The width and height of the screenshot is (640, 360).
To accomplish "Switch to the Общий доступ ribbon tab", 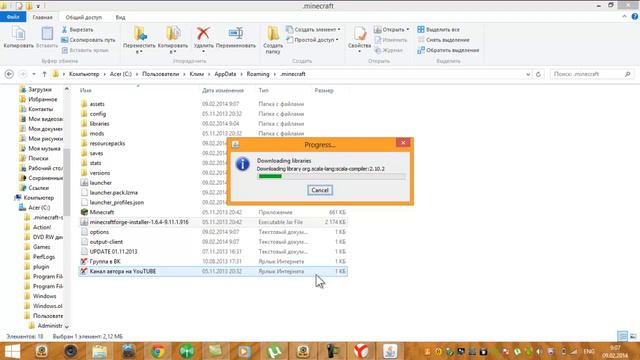I will point(84,17).
